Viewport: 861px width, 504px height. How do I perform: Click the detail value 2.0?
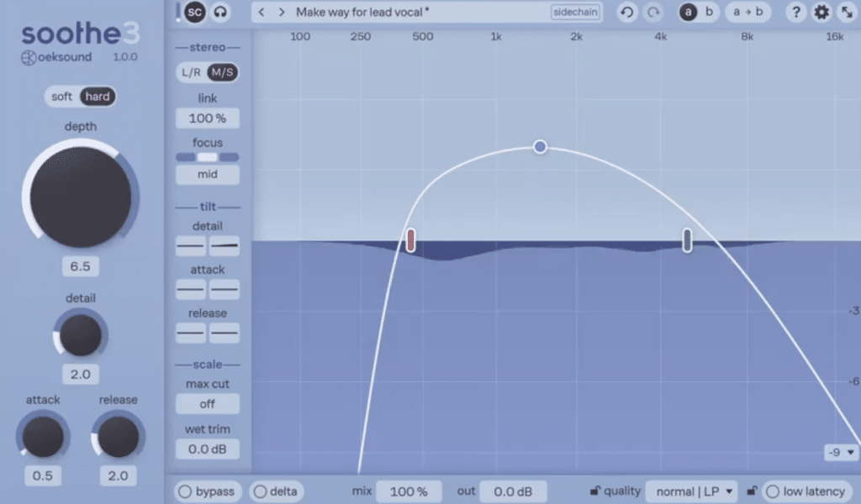point(80,374)
